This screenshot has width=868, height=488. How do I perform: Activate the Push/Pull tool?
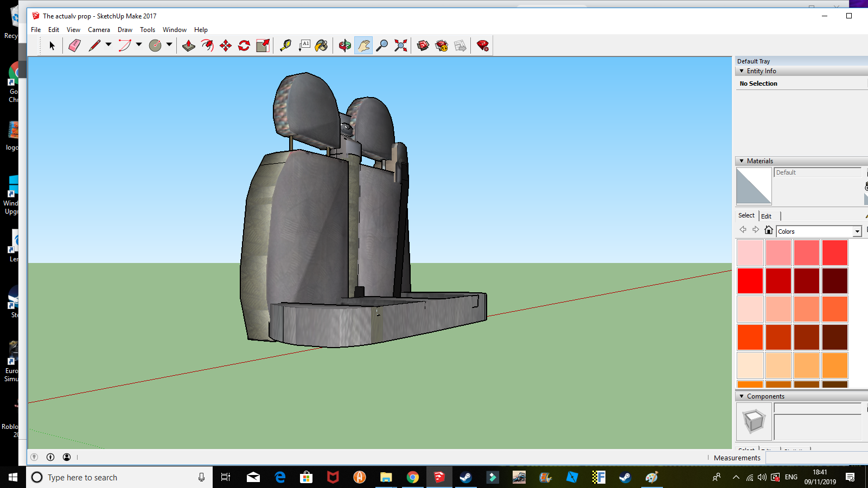click(189, 46)
